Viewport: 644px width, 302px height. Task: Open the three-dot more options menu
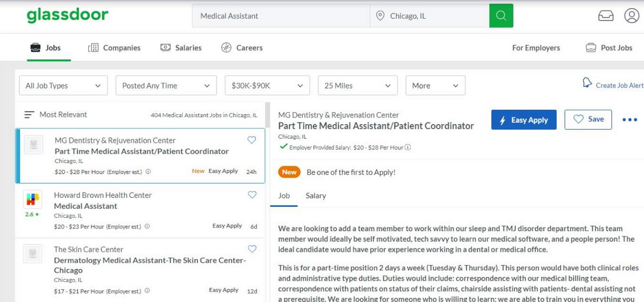point(630,120)
